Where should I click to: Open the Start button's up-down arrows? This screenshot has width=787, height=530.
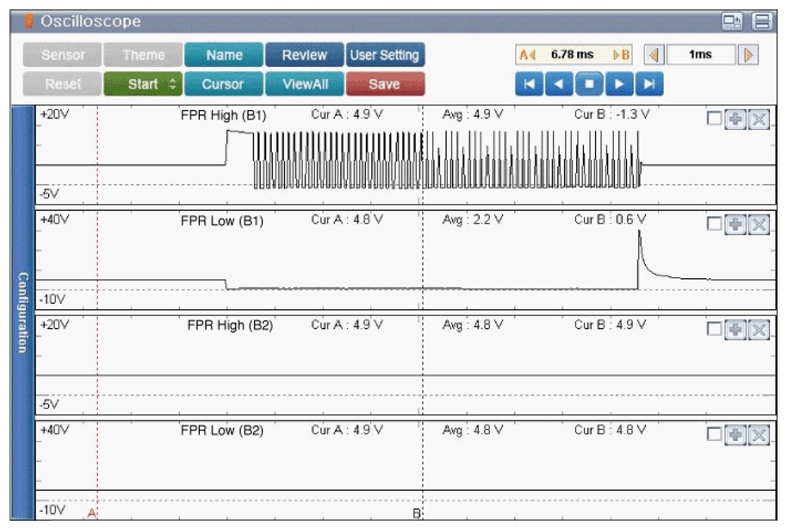click(173, 84)
